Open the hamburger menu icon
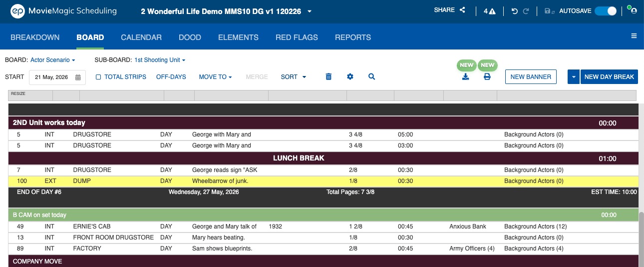The image size is (644, 267). [x=634, y=36]
